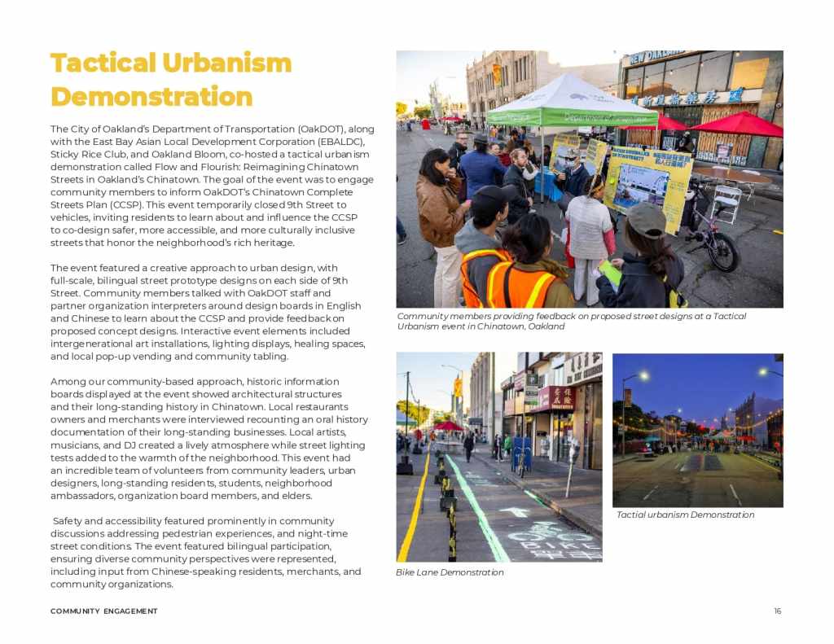The height and width of the screenshot is (644, 834).
Task: Click the paragraph starting "Among our community-based approach"
Action: 208,438
